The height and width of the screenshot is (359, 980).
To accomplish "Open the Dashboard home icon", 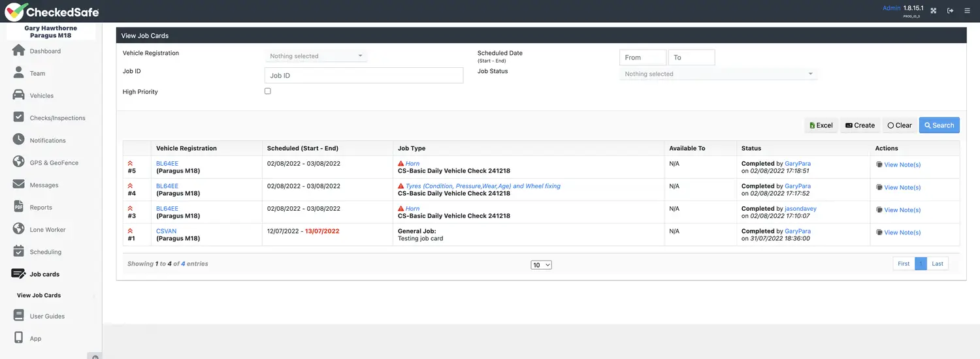I will pyautogui.click(x=18, y=51).
